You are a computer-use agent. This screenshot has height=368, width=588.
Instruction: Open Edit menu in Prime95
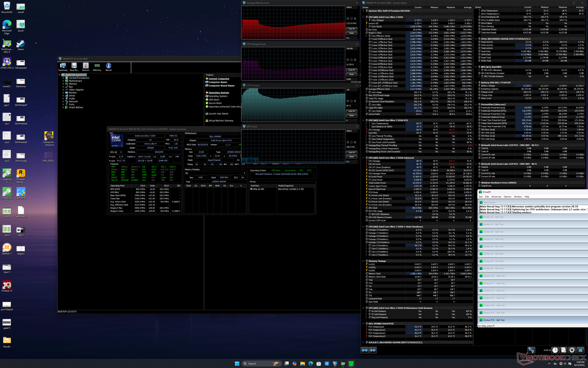487,197
